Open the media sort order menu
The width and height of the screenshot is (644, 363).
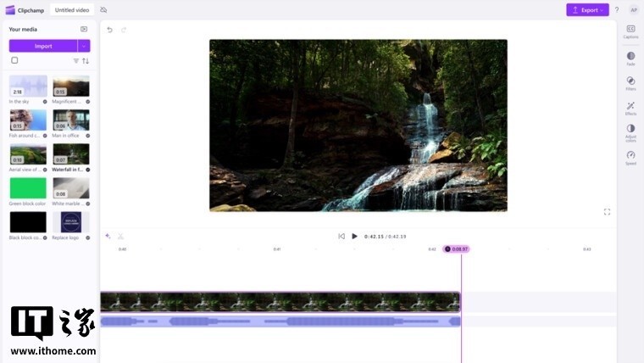click(86, 61)
